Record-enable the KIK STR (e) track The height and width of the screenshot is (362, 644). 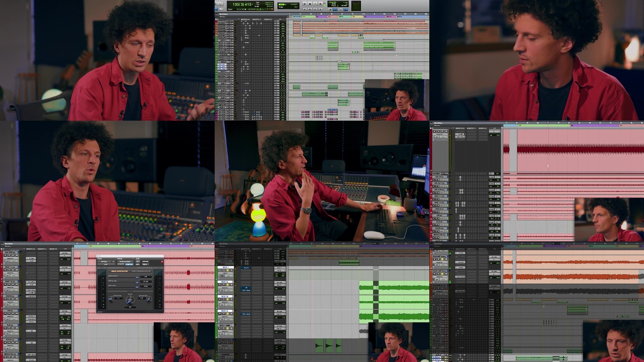5,255
